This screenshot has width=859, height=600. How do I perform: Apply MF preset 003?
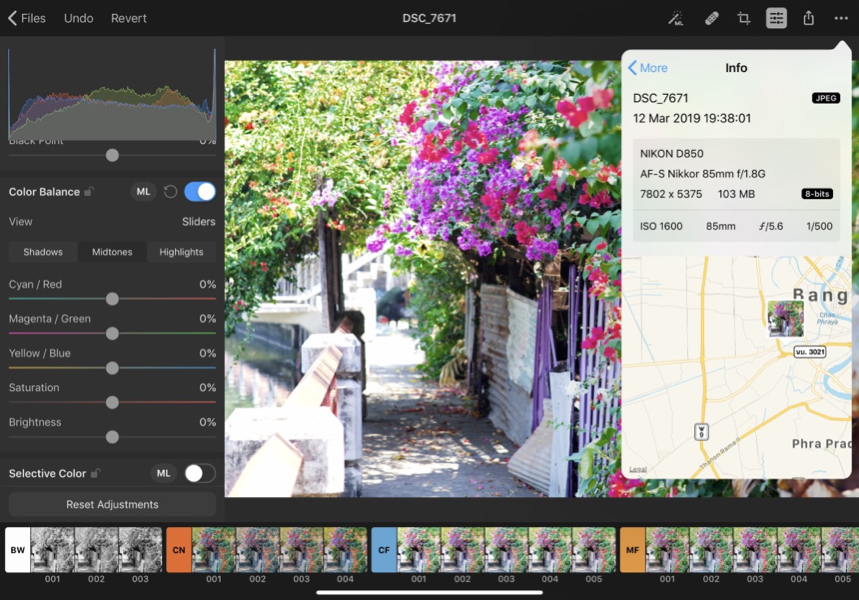(755, 550)
